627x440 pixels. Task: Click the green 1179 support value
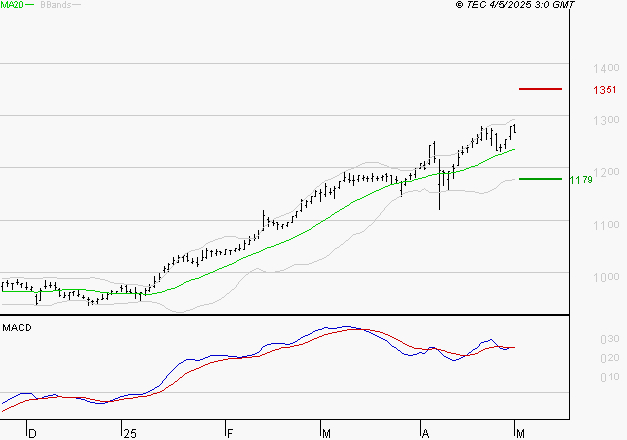(x=581, y=180)
